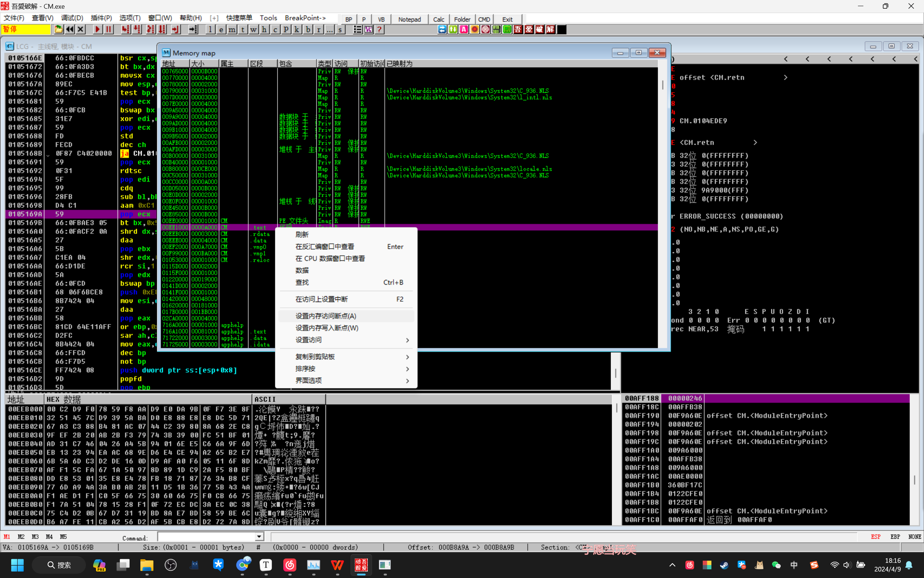Click the Go To Address arrow icon
924x578 pixels.
[x=193, y=29]
